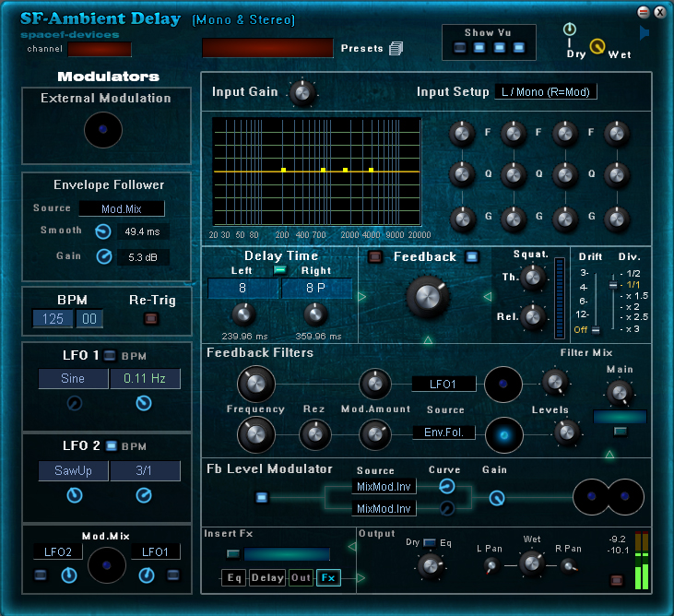Adjust the yellow Dry/Wet knob

597,46
